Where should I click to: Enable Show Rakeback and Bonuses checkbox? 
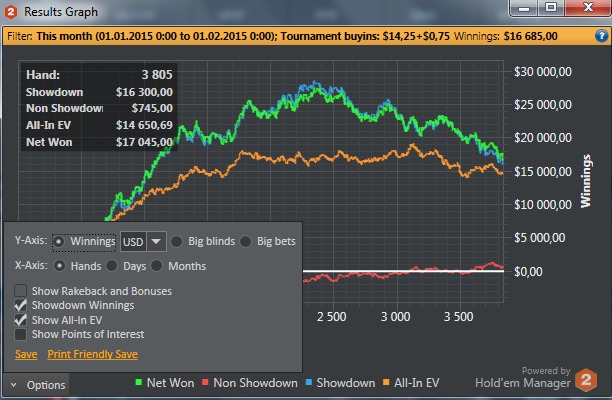(x=20, y=291)
